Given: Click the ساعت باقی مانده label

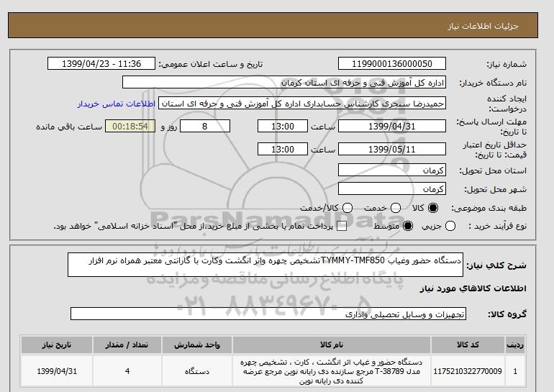Looking at the screenshot, I should (69, 127).
